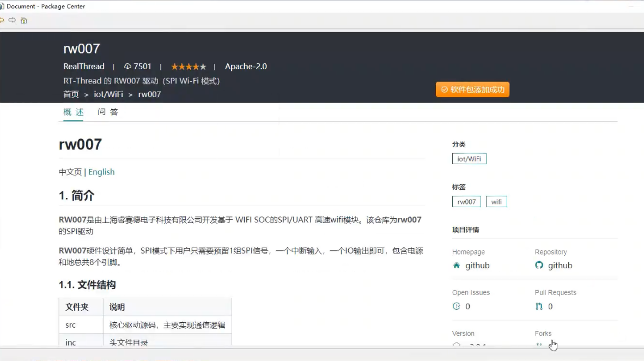
Task: Select the iot/WiFi category tag
Action: tap(469, 159)
